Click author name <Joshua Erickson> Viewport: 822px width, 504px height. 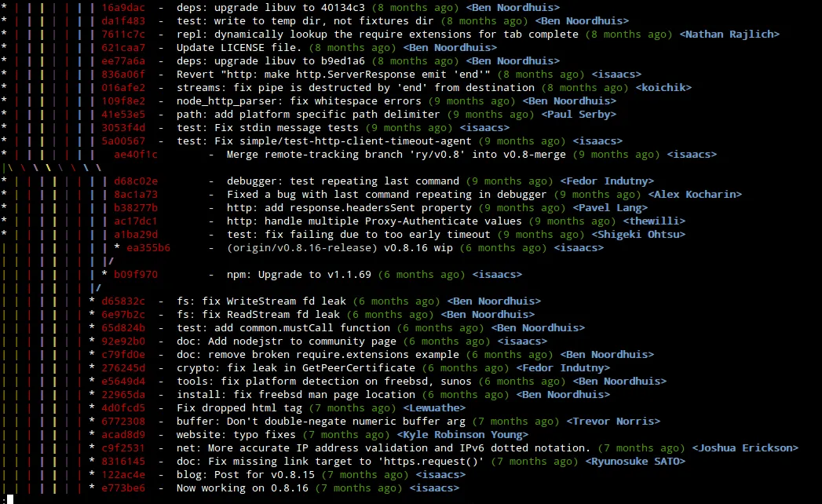pos(746,448)
